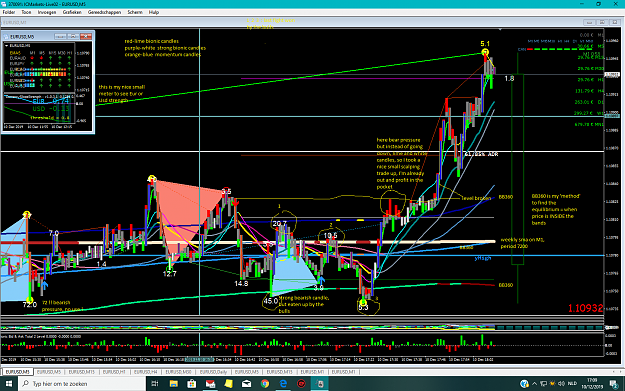This screenshot has width=625, height=391.
Task: Click the USD -0.13 strength reading in meter
Action: 51,109
